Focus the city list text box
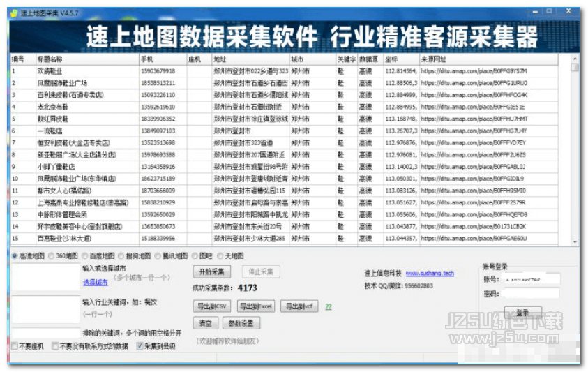The image size is (588, 372). tap(46, 277)
